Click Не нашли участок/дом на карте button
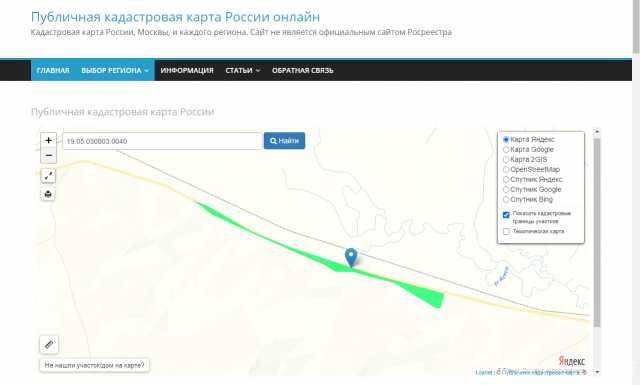Image resolution: width=640 pixels, height=385 pixels. coord(95,365)
